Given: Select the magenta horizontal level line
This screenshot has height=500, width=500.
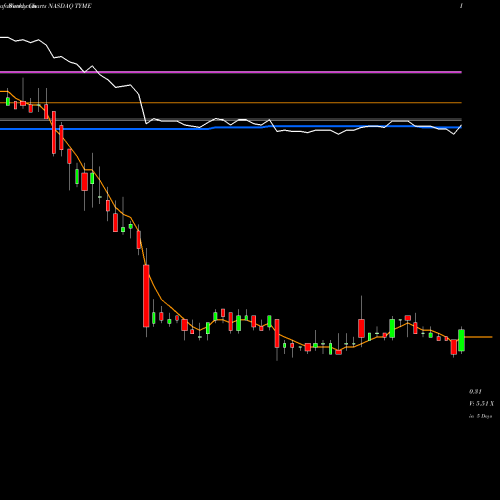Looking at the screenshot, I should (231, 72).
